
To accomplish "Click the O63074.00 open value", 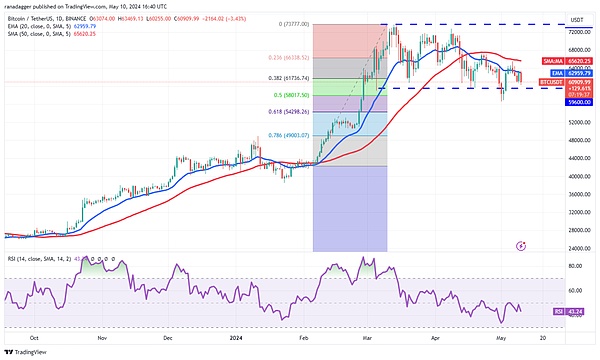I will [102, 18].
